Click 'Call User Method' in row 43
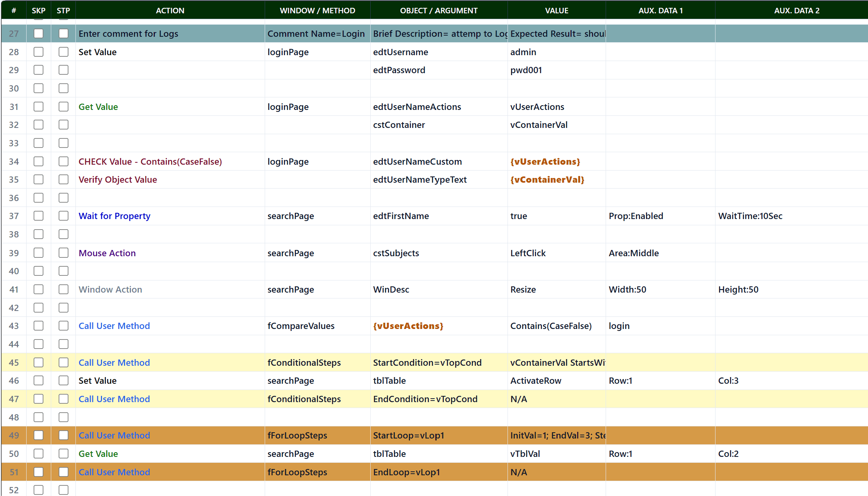The image size is (868, 496). click(170, 326)
